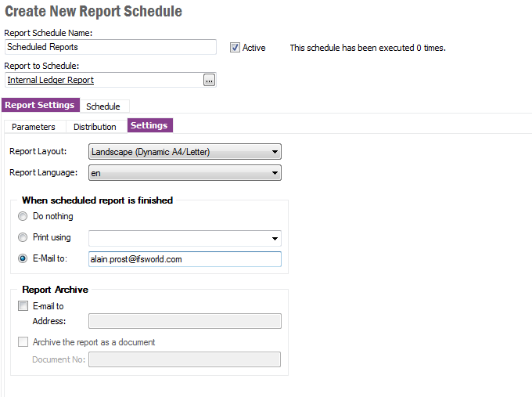Switch to the Parameters sub-tab
The image size is (532, 397).
coord(34,127)
